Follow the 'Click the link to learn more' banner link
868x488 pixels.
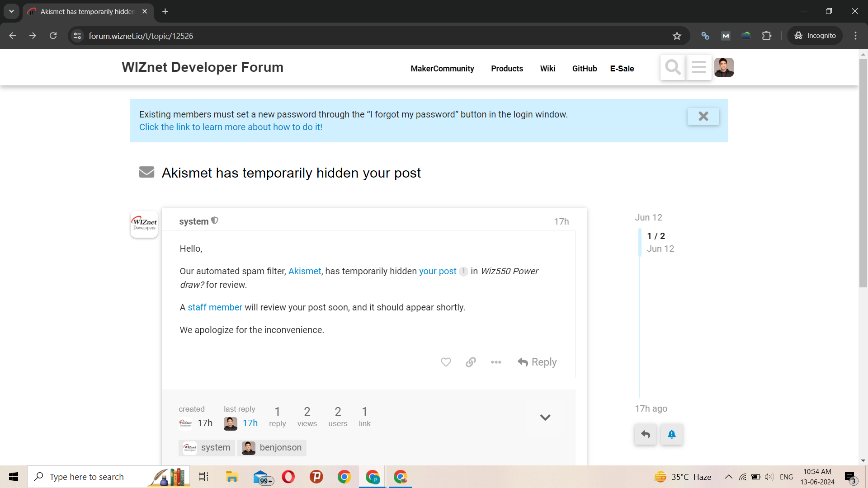click(x=231, y=127)
